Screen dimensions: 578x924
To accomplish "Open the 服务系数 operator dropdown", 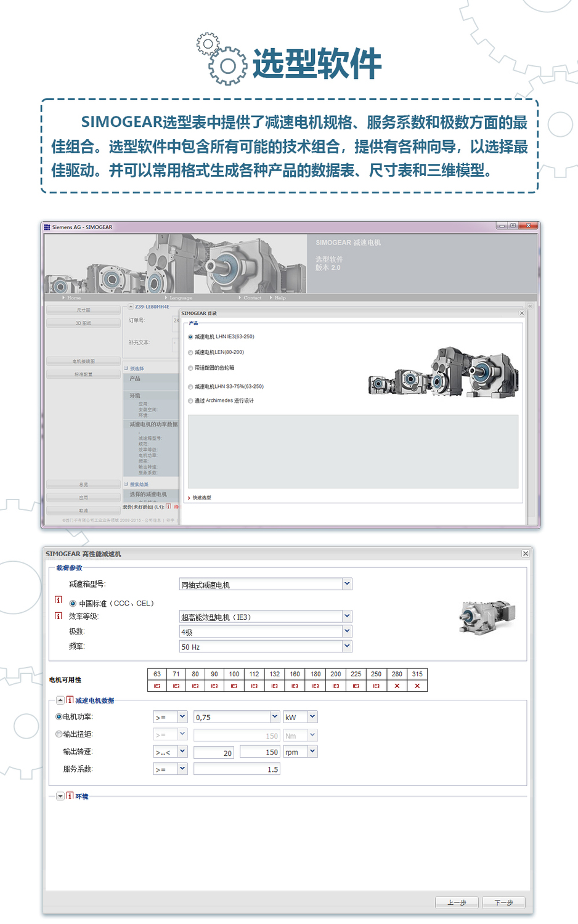I will tap(182, 769).
